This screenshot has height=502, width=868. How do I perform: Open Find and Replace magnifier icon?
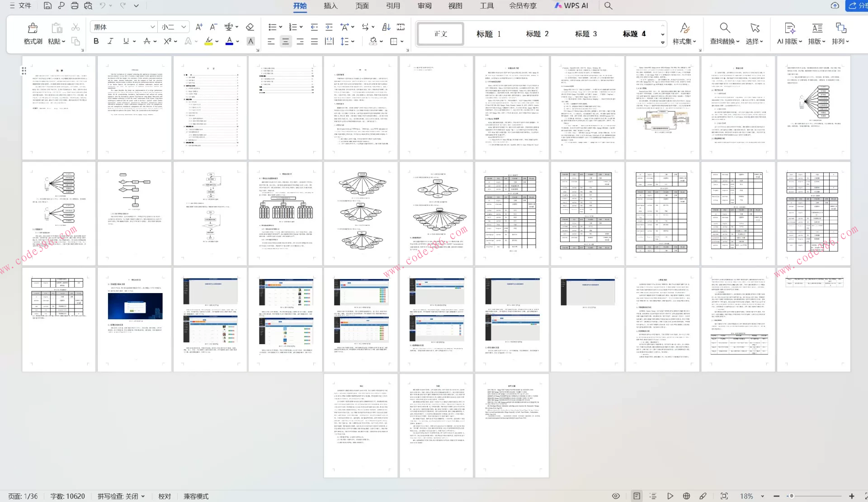(725, 28)
